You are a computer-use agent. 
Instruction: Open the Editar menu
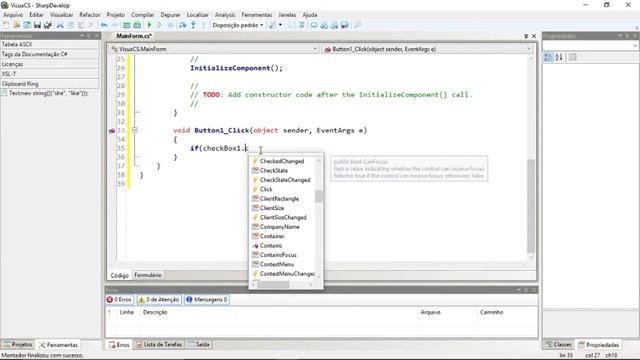(36, 15)
